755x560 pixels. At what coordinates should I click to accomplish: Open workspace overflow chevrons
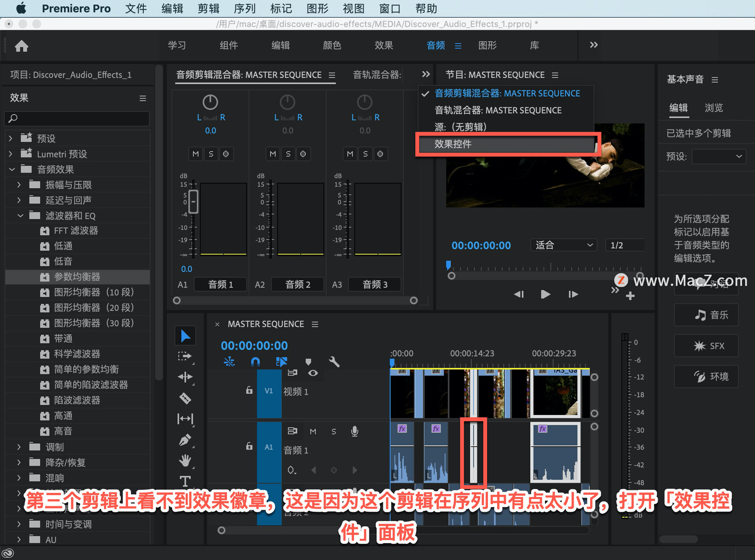click(594, 45)
